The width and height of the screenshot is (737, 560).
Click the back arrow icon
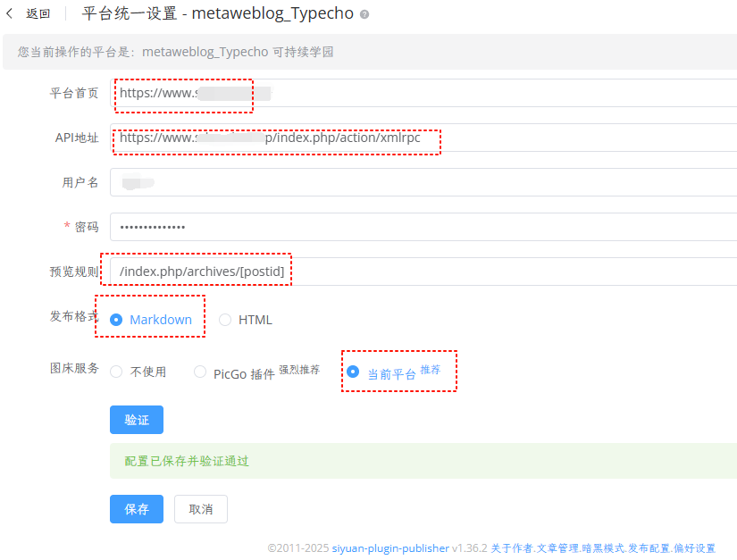10,13
